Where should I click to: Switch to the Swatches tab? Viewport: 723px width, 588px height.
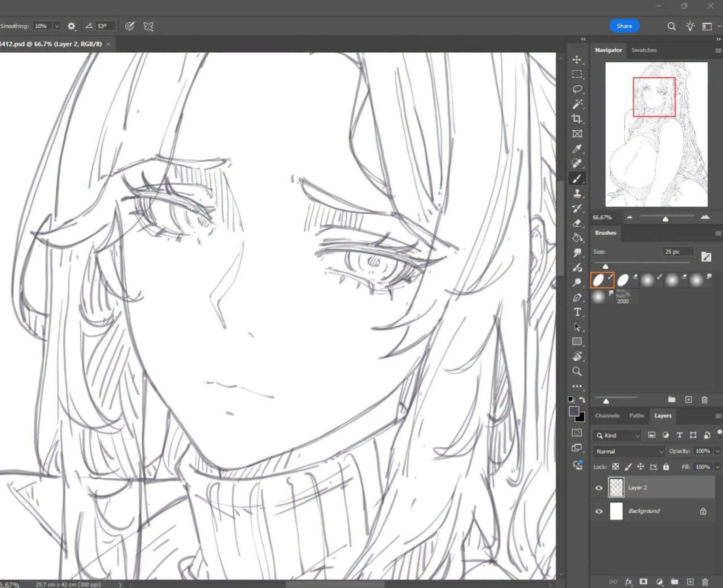644,50
